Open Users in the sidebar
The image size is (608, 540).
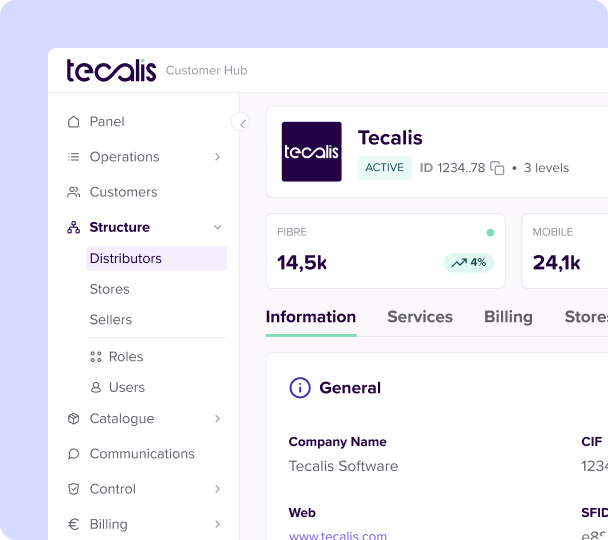click(127, 387)
